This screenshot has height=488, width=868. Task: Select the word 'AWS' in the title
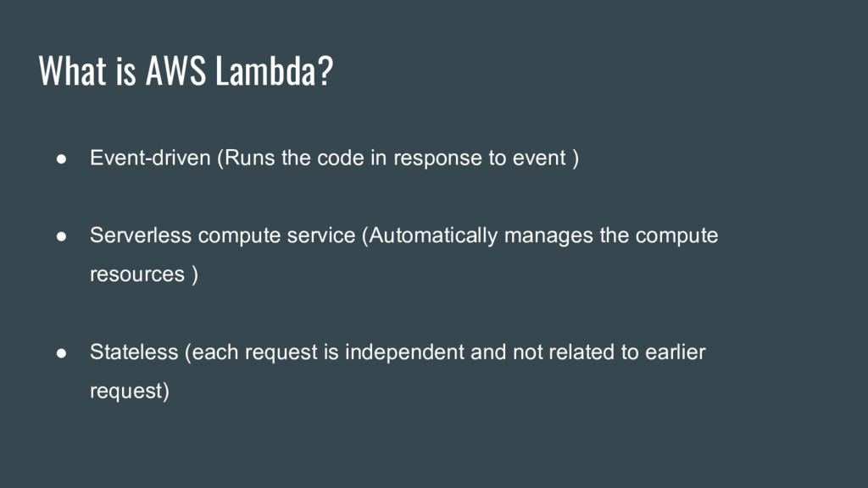pos(176,71)
